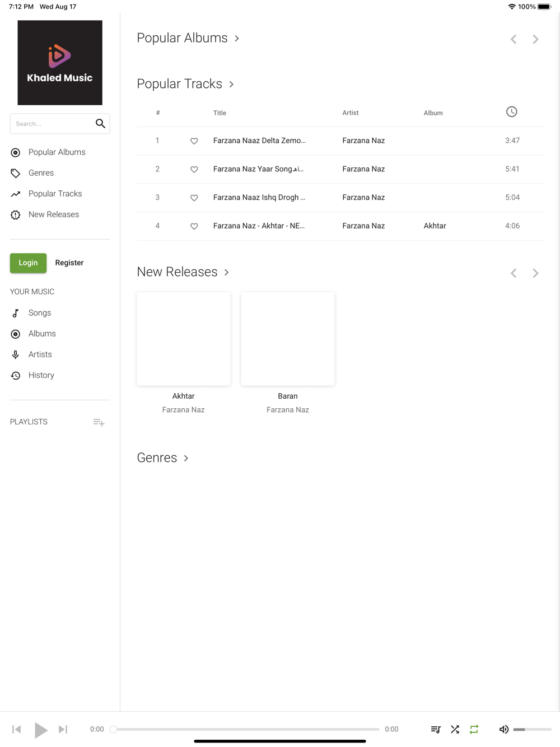The width and height of the screenshot is (560, 747).
Task: Click artist Farzana Naz in track 1 row
Action: pos(364,141)
